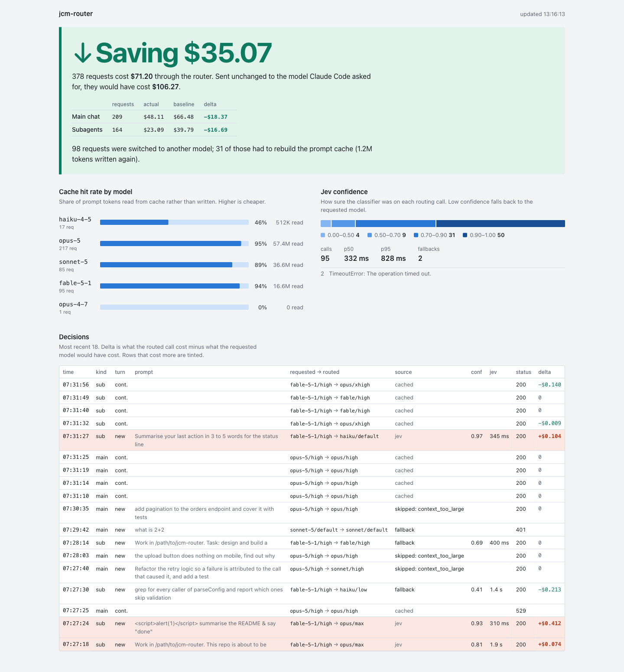
Task: Click the "0.97" confidence value
Action: [x=477, y=436]
